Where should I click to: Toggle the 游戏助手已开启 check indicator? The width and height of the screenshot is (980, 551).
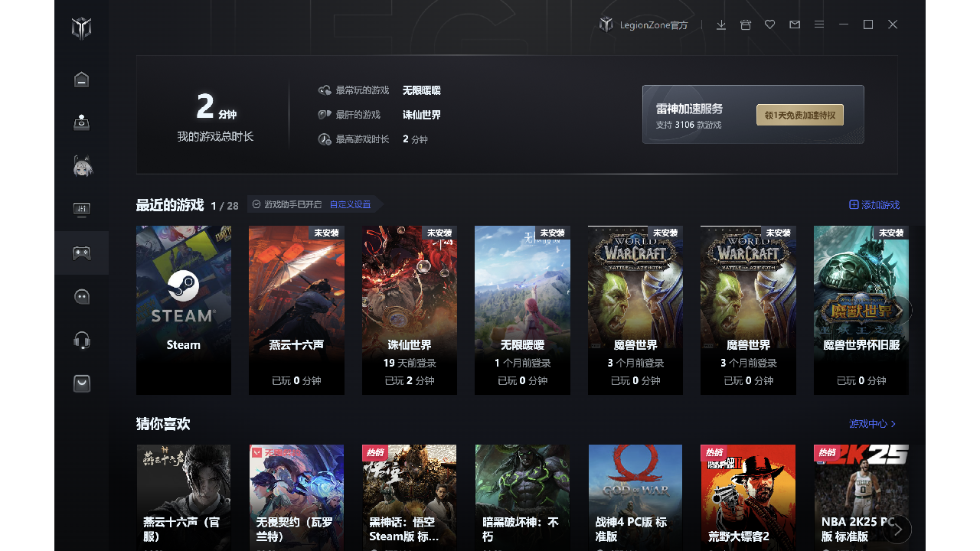[257, 204]
